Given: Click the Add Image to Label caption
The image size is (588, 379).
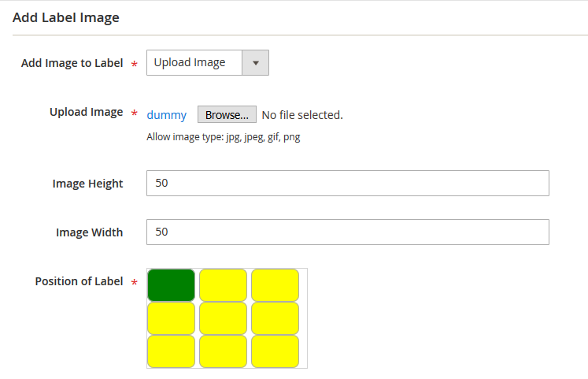Looking at the screenshot, I should tap(72, 63).
